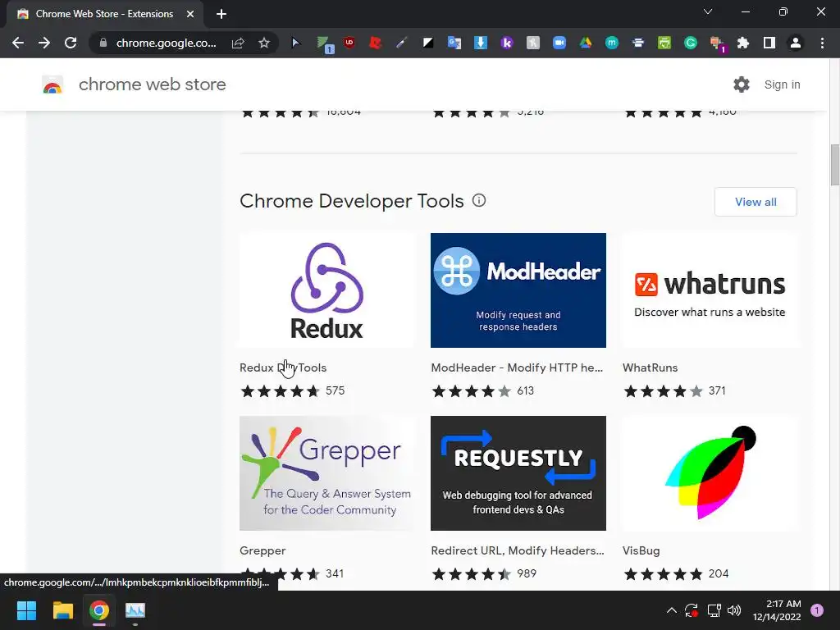Viewport: 840px width, 630px height.
Task: Click the share page icon in address bar
Action: [238, 43]
